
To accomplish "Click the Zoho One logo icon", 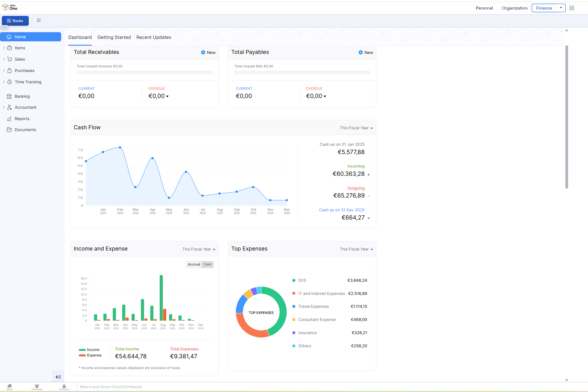I will [6, 7].
